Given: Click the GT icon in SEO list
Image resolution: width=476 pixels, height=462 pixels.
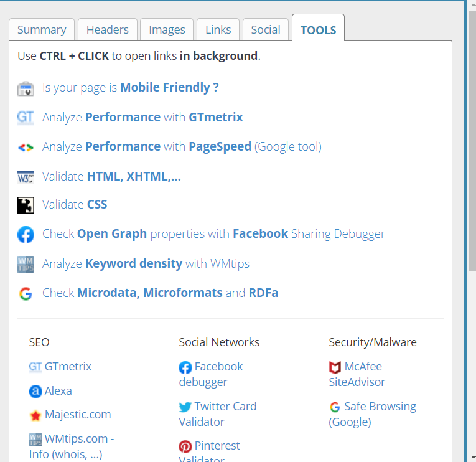Looking at the screenshot, I should [x=35, y=367].
